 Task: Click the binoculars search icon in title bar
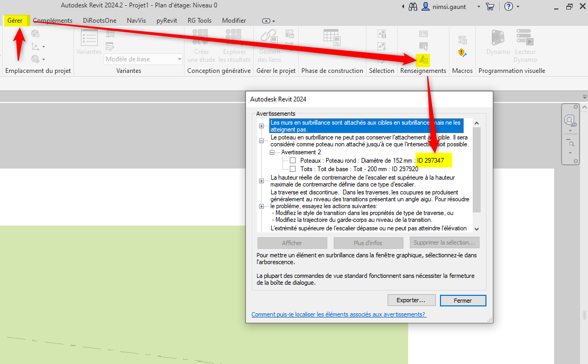pos(412,6)
